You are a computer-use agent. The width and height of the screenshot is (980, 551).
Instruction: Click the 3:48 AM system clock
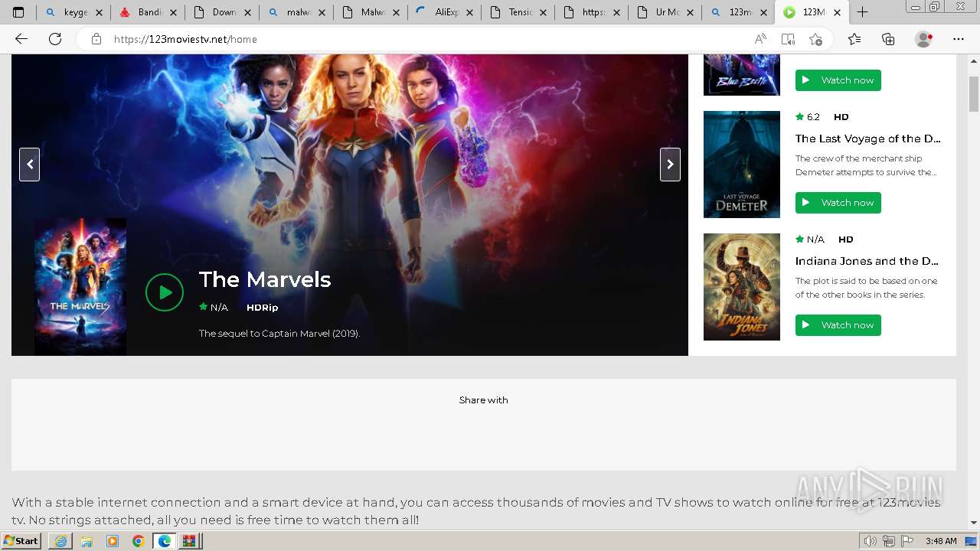[941, 541]
